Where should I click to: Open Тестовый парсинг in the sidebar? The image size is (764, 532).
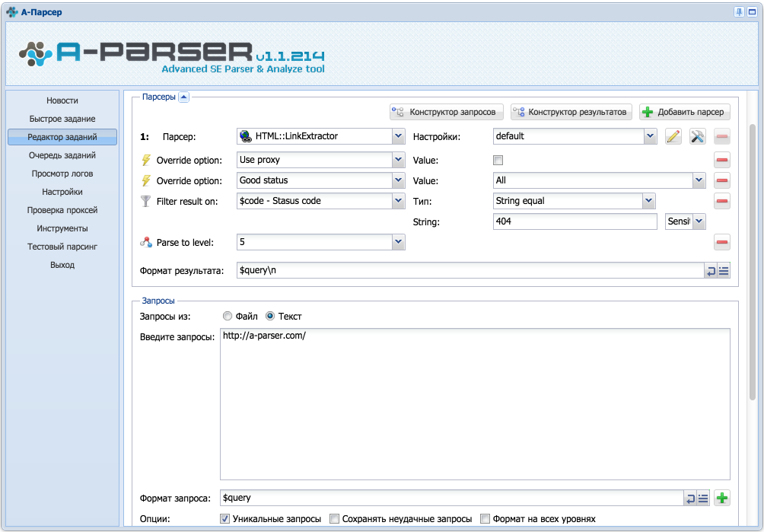coord(62,247)
